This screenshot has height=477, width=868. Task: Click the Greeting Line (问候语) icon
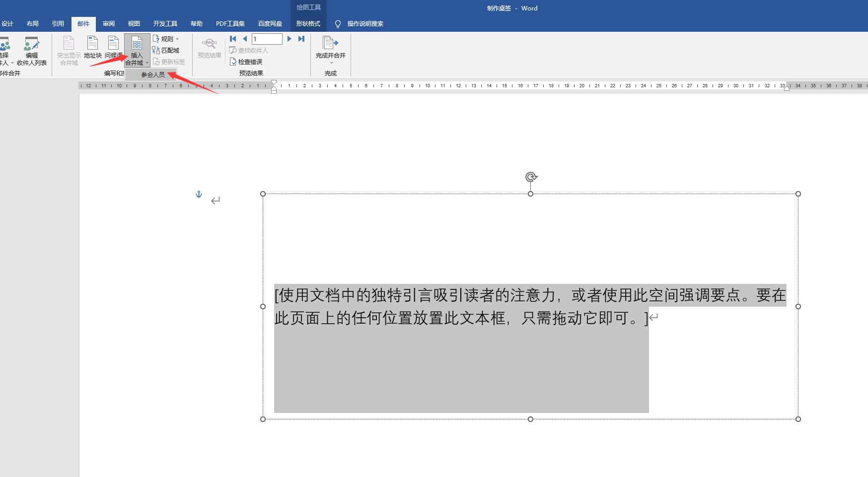point(114,43)
